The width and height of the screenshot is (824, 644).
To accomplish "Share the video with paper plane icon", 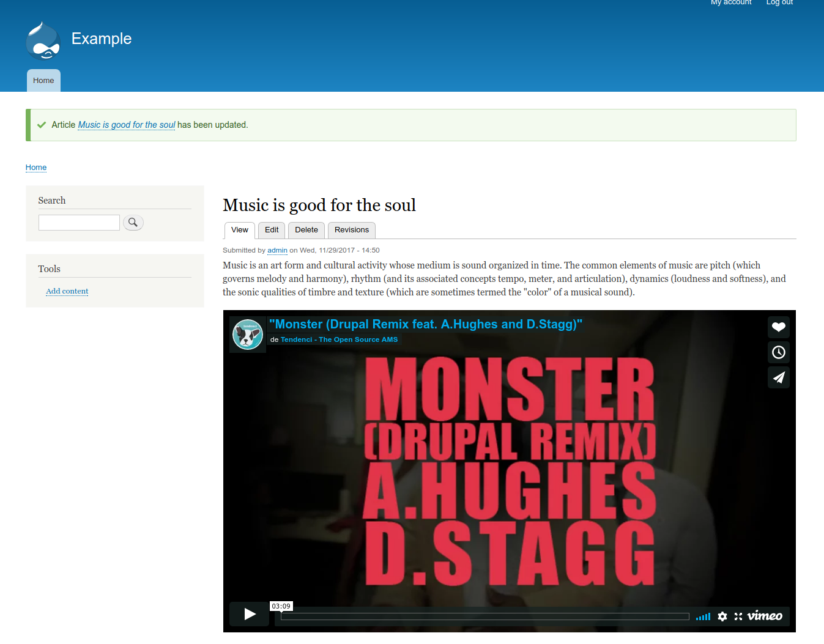I will [778, 377].
